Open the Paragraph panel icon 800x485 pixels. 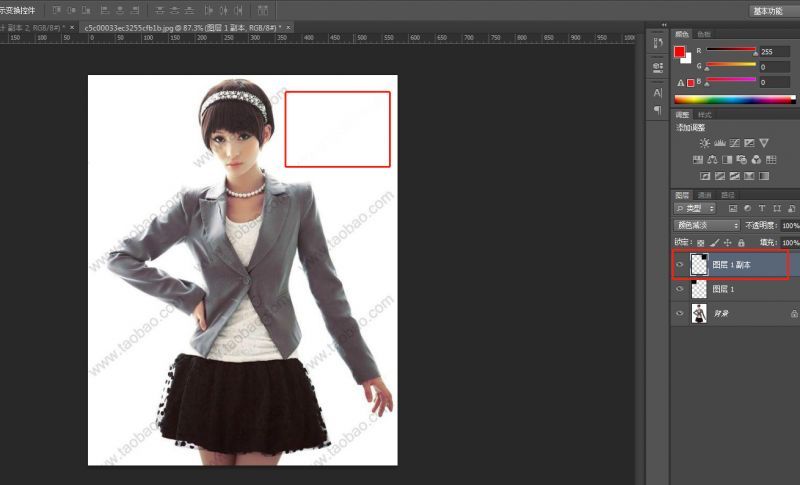point(658,109)
